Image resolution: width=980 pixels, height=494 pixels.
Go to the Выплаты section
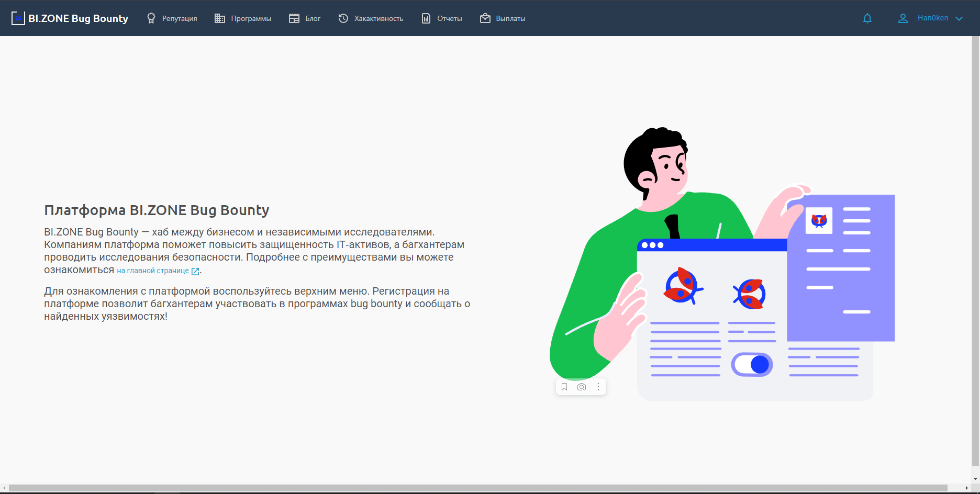[510, 18]
